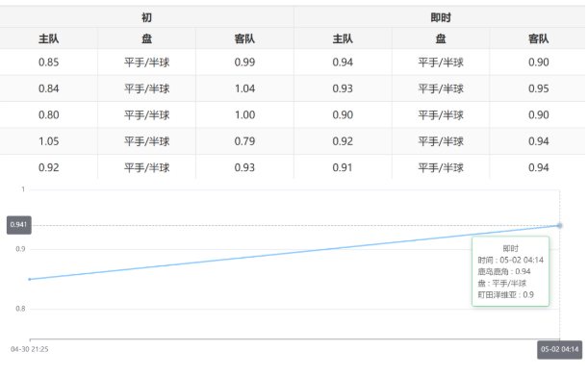This screenshot has width=588, height=375.
Task: Click initial 平手/半球 handicap in the 0.84 row
Action: [x=146, y=88]
